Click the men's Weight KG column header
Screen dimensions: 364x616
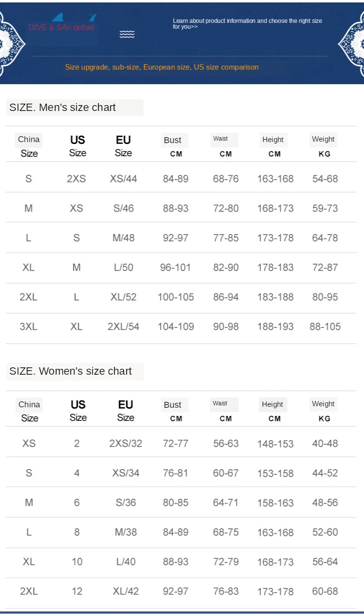[x=323, y=145]
